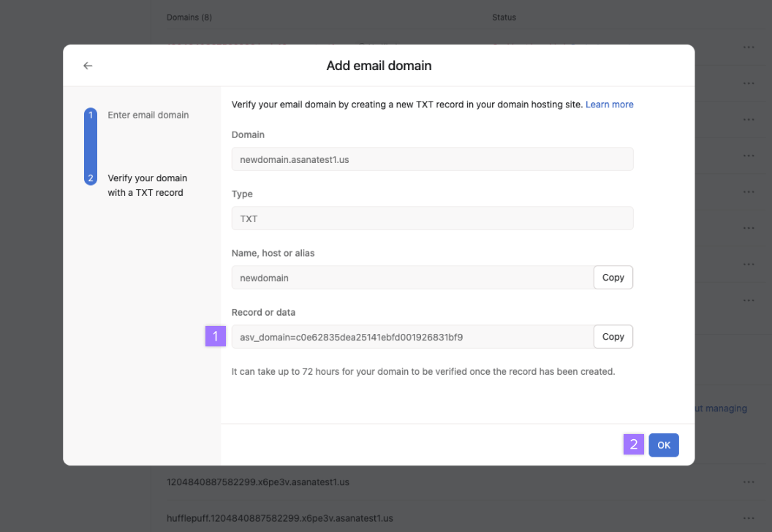Select the Verify your domain step
Image resolution: width=772 pixels, height=532 pixels.
(x=147, y=186)
